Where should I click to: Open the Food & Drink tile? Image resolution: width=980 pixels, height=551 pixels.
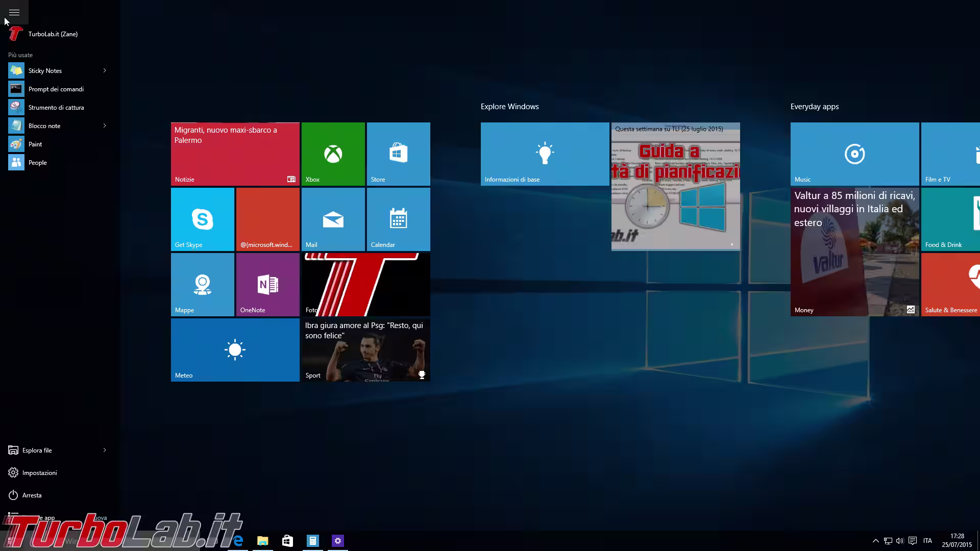point(950,219)
